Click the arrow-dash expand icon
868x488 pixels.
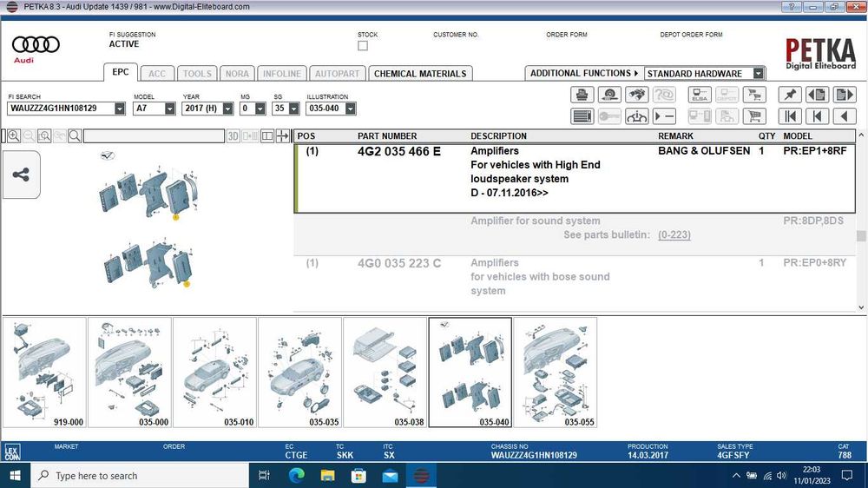[x=664, y=116]
